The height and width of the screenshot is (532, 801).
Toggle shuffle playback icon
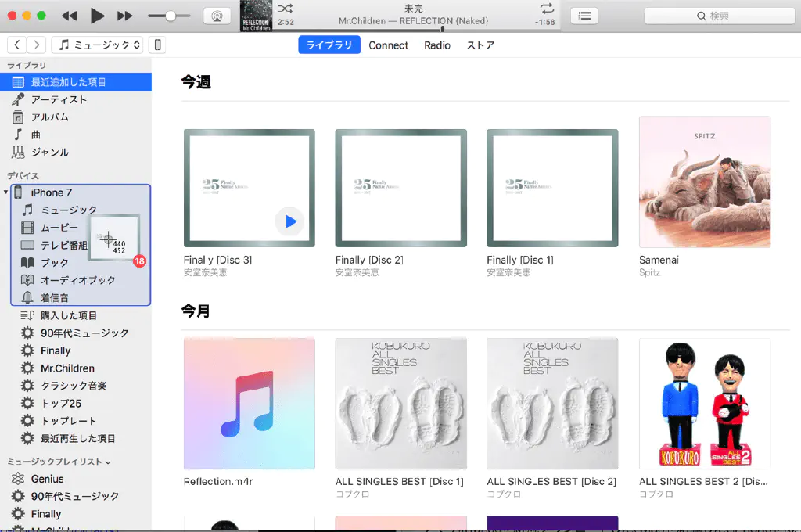285,9
